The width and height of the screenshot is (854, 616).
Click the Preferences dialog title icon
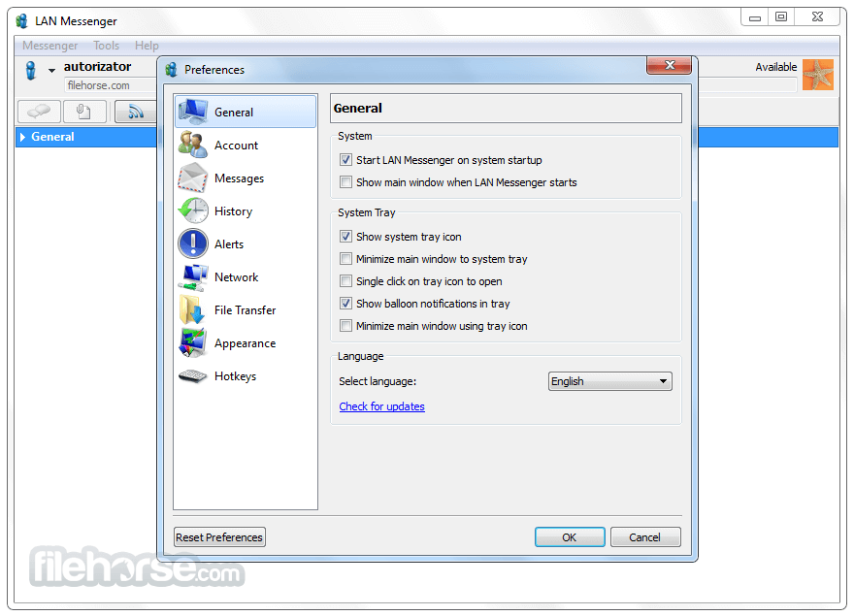click(x=172, y=70)
